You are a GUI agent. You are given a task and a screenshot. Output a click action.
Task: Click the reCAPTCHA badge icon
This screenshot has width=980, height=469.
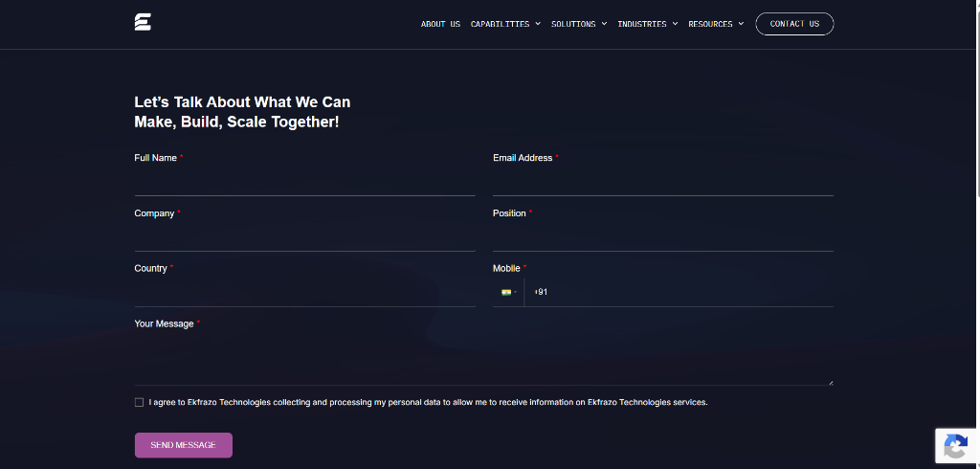point(956,446)
